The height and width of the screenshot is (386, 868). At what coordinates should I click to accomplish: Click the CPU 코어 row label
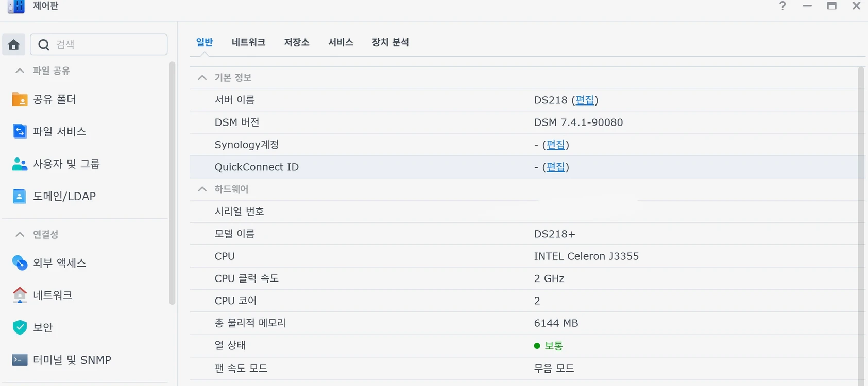click(x=235, y=301)
